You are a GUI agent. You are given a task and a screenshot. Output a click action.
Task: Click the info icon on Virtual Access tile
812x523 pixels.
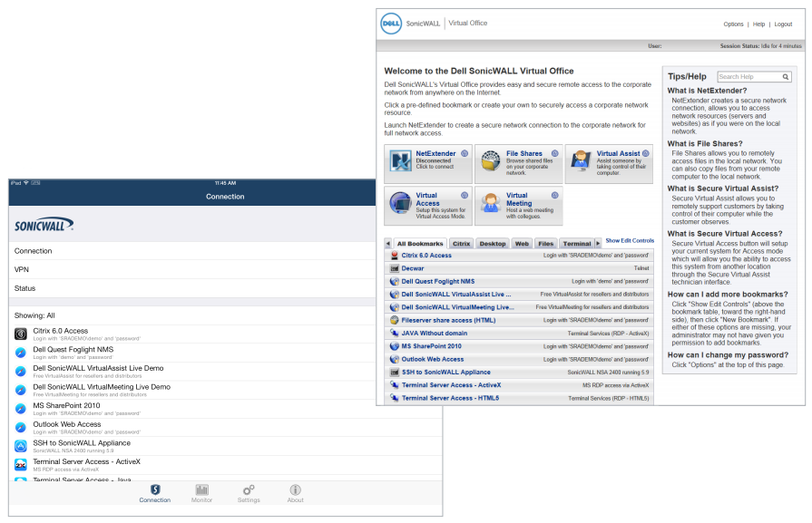tap(465, 196)
